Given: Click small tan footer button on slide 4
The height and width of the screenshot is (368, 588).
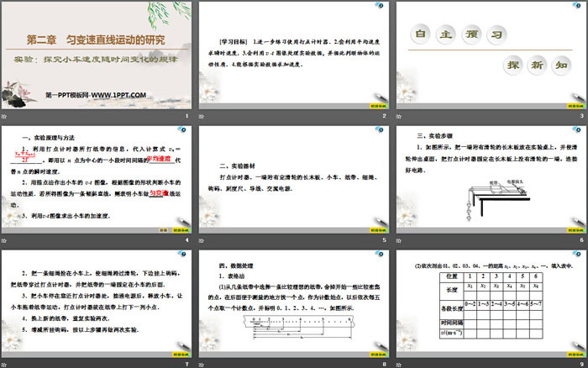Looking at the screenshot, I should [164, 230].
